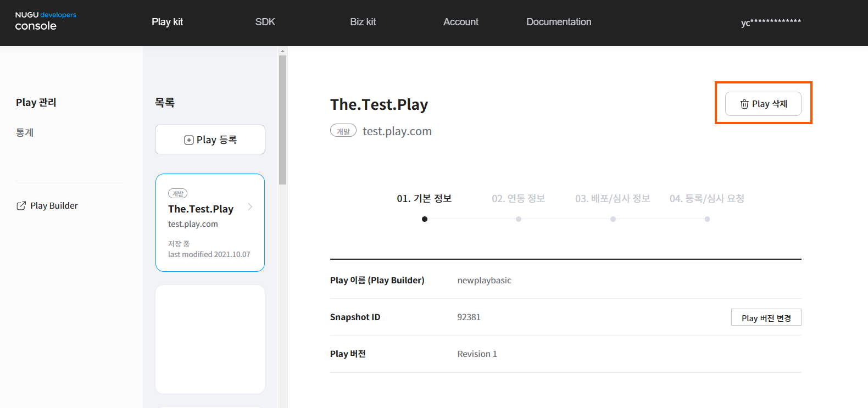Select the empty Play card below The.Test.Play

click(x=210, y=339)
